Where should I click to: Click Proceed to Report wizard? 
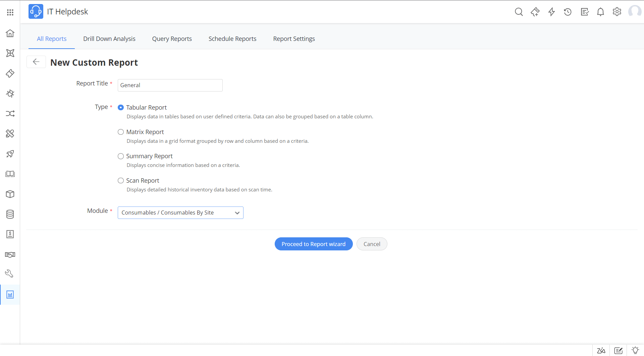[x=314, y=244]
